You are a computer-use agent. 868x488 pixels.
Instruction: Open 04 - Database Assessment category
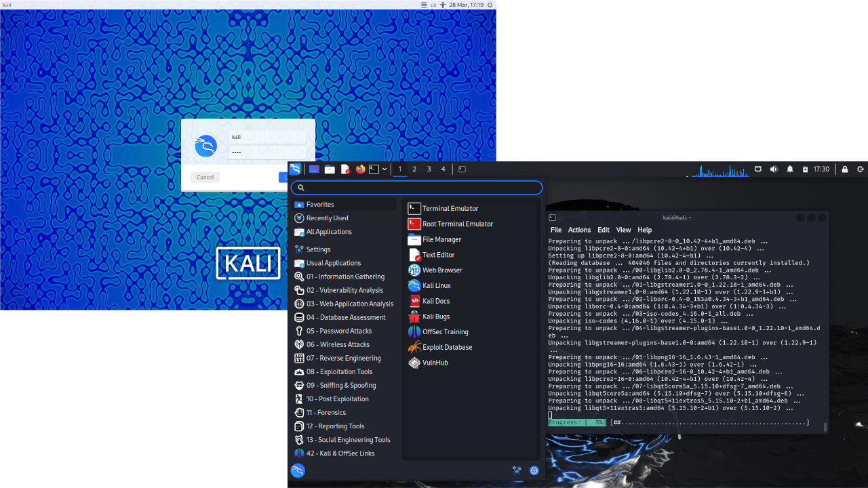click(x=345, y=317)
